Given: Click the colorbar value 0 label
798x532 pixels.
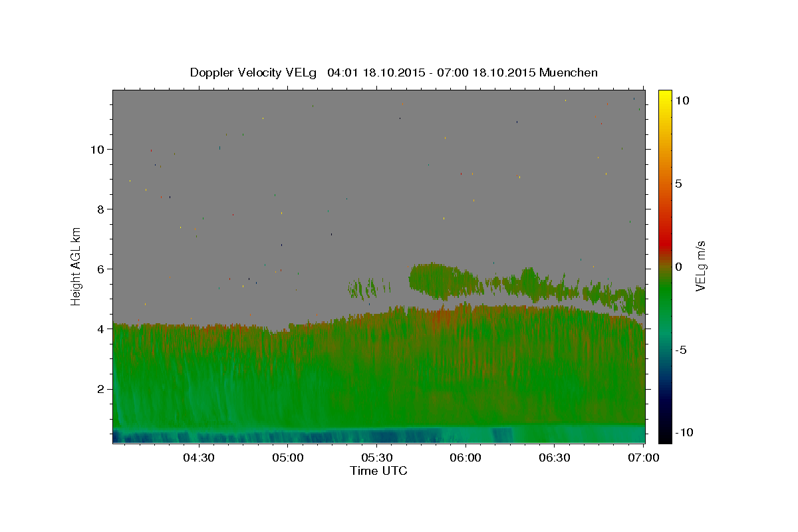Looking at the screenshot, I should click(678, 266).
